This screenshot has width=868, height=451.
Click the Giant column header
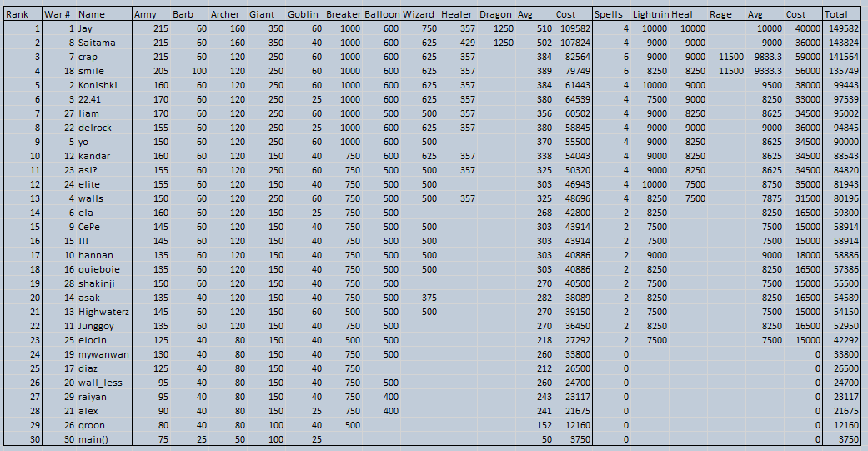coord(262,14)
